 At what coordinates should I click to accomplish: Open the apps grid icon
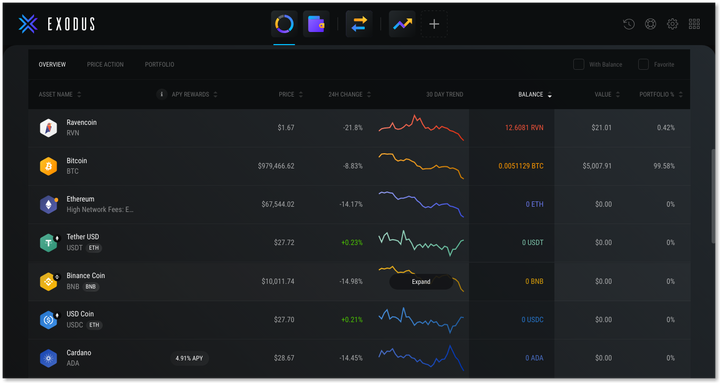pyautogui.click(x=694, y=24)
